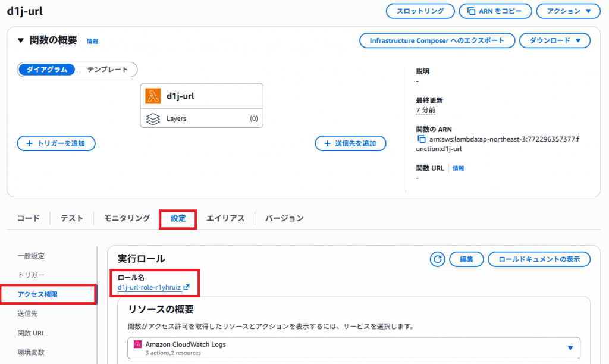Copy the function ARN using copy icon

pyautogui.click(x=422, y=140)
